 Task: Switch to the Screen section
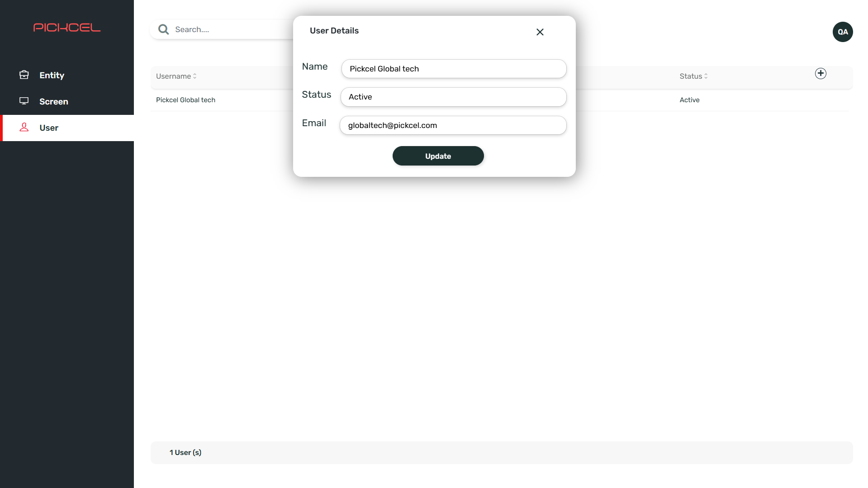53,101
